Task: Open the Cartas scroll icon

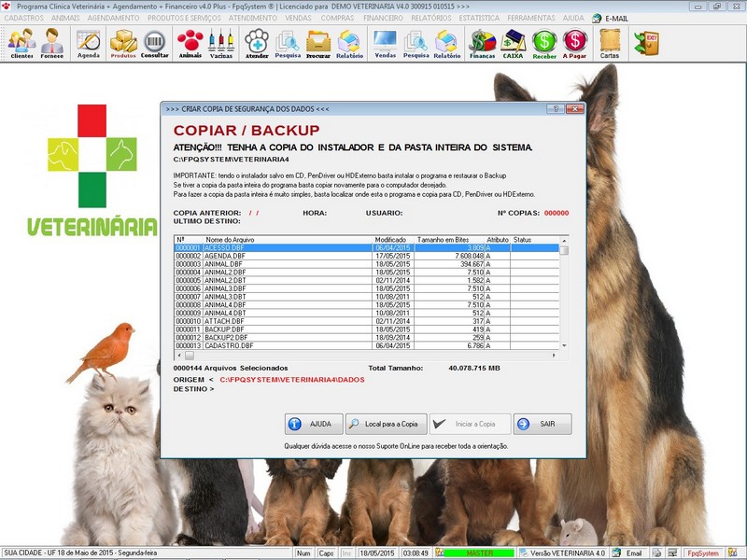Action: coord(610,44)
